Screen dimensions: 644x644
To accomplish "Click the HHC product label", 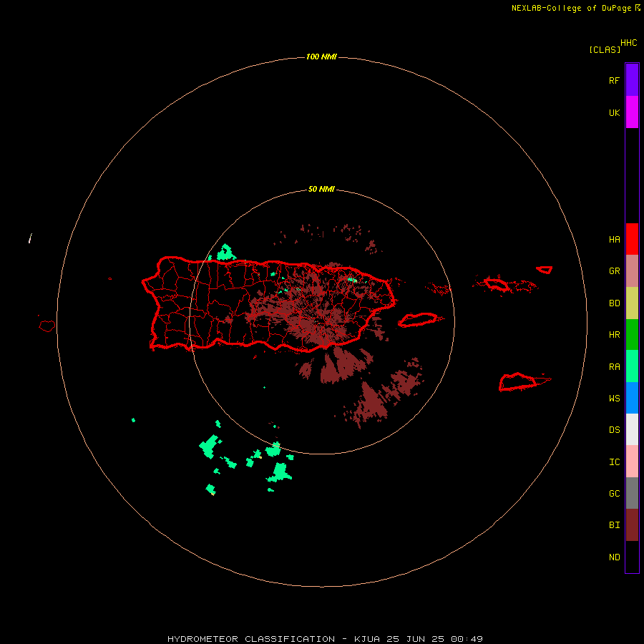I will tap(628, 43).
